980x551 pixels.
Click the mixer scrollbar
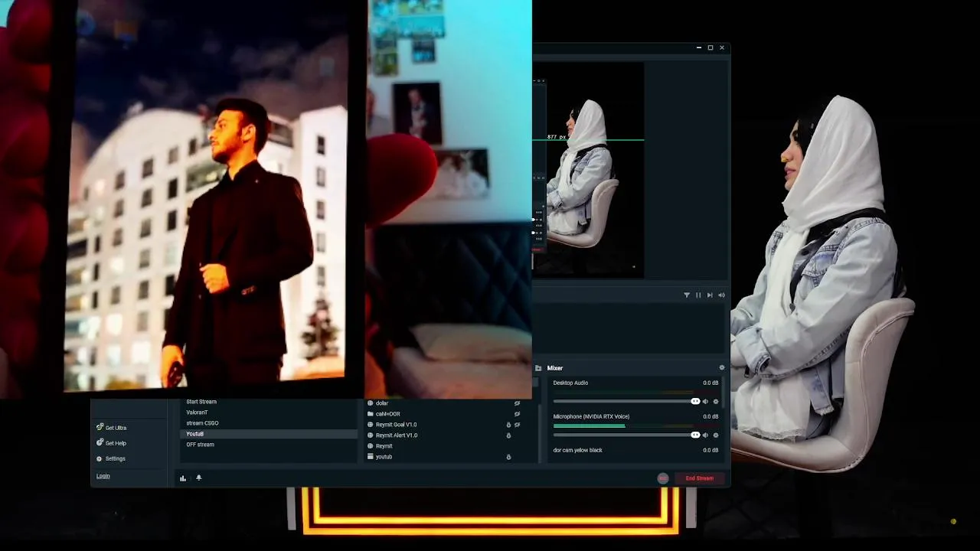724,394
